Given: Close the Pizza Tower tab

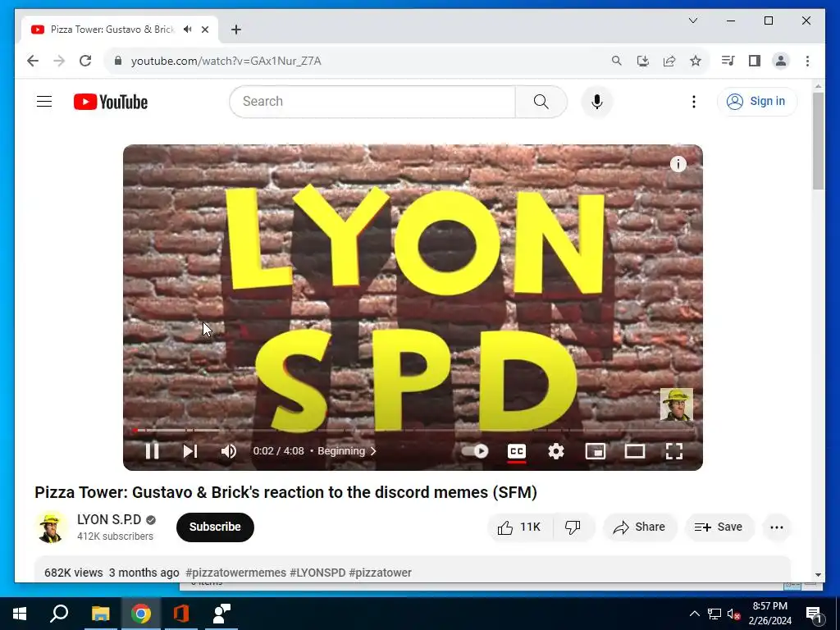Looking at the screenshot, I should pyautogui.click(x=205, y=30).
